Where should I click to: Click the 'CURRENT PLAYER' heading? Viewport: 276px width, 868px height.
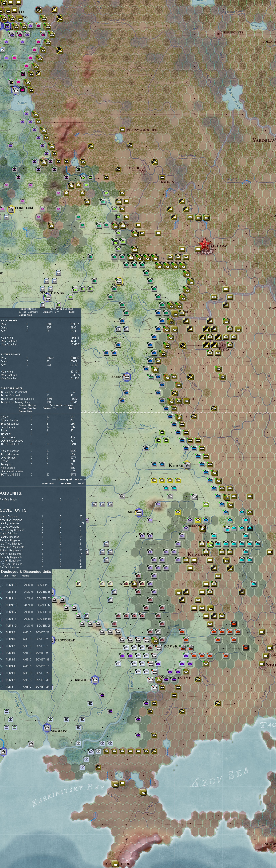[12, 388]
